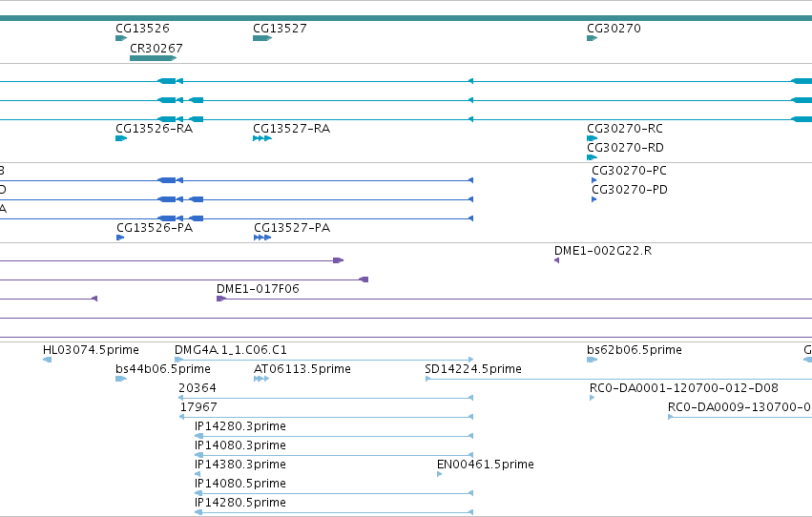This screenshot has width=812, height=517.
Task: Click the CG13526 gene arrow glyph
Action: [x=121, y=38]
